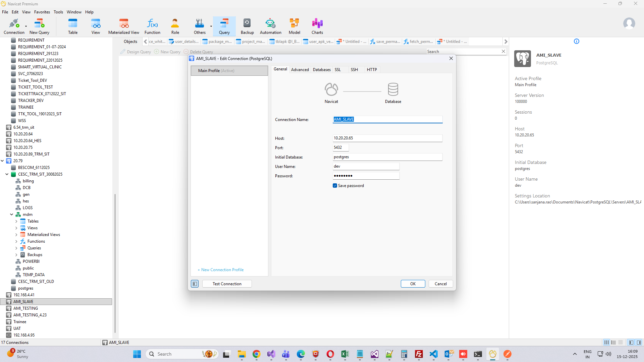Image resolution: width=644 pixels, height=362 pixels.
Task: Click the Backup toolbar icon
Action: [x=247, y=26]
